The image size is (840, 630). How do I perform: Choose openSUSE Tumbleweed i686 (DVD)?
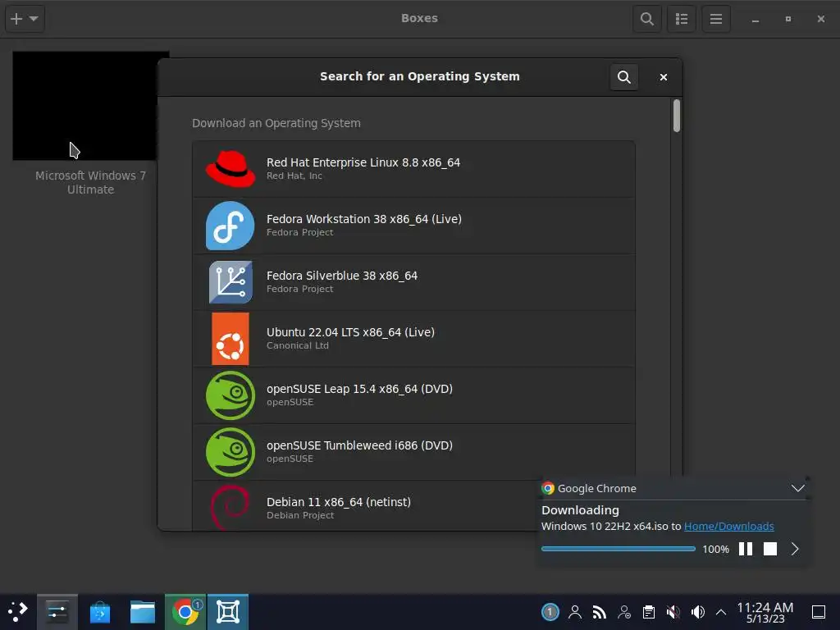pyautogui.click(x=413, y=452)
